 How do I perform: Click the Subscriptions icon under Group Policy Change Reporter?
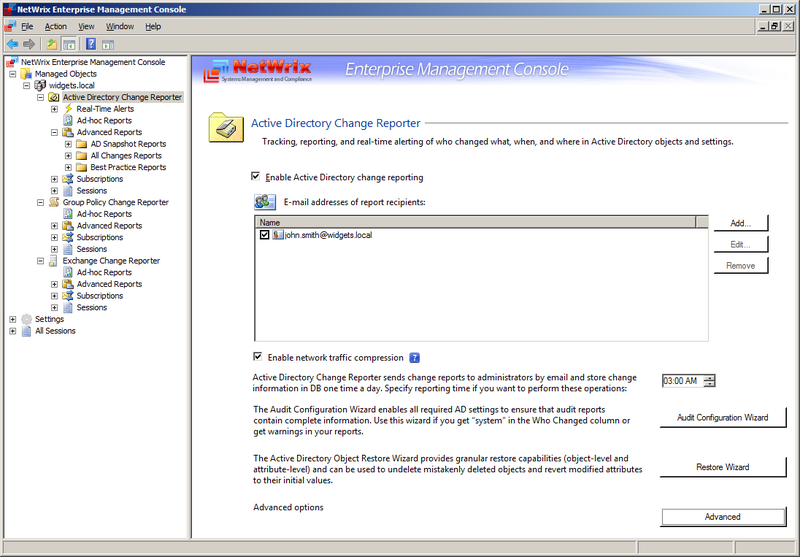(x=68, y=237)
